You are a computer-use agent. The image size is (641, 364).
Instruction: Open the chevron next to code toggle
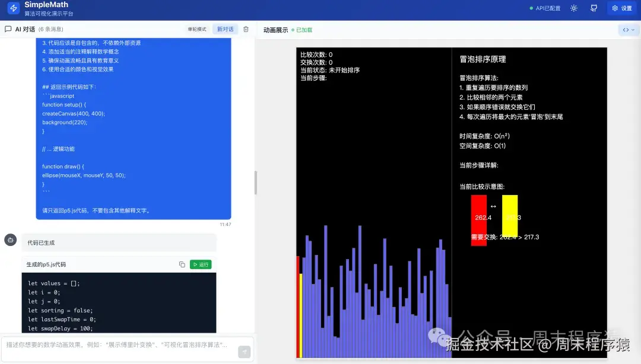[x=634, y=28]
